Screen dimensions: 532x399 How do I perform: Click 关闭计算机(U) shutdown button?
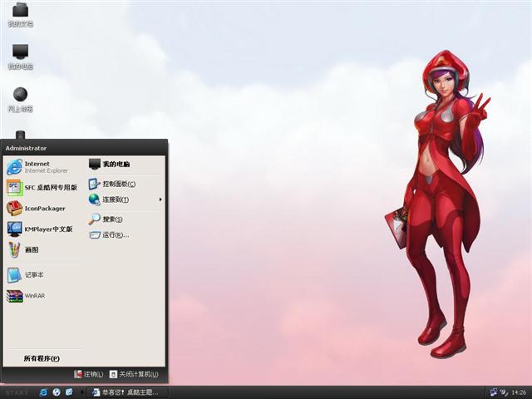(134, 374)
